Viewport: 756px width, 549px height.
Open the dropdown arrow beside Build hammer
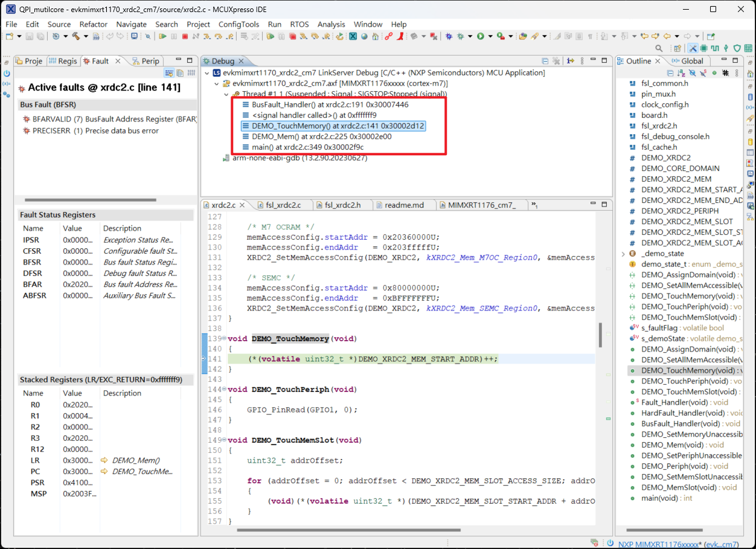pos(86,36)
